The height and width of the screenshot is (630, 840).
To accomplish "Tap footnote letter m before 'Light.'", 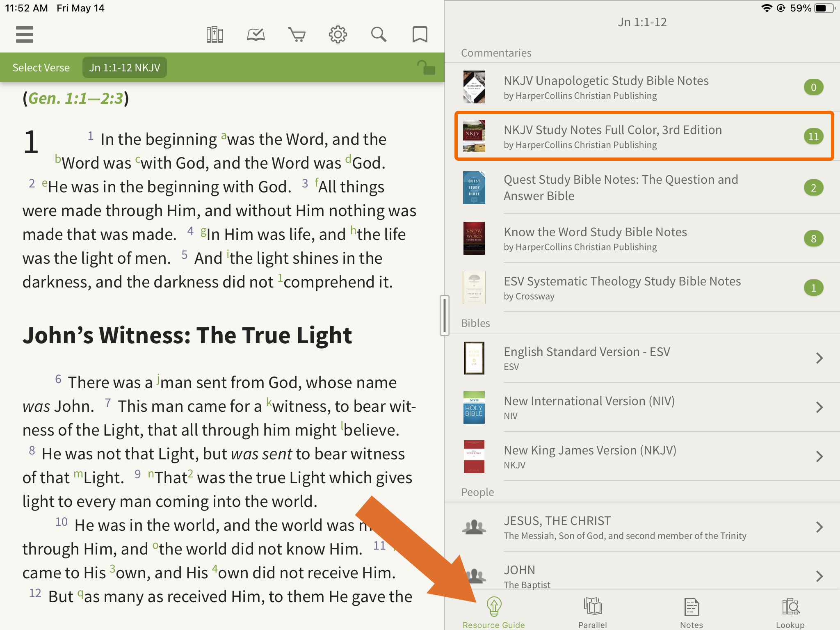I will [78, 474].
